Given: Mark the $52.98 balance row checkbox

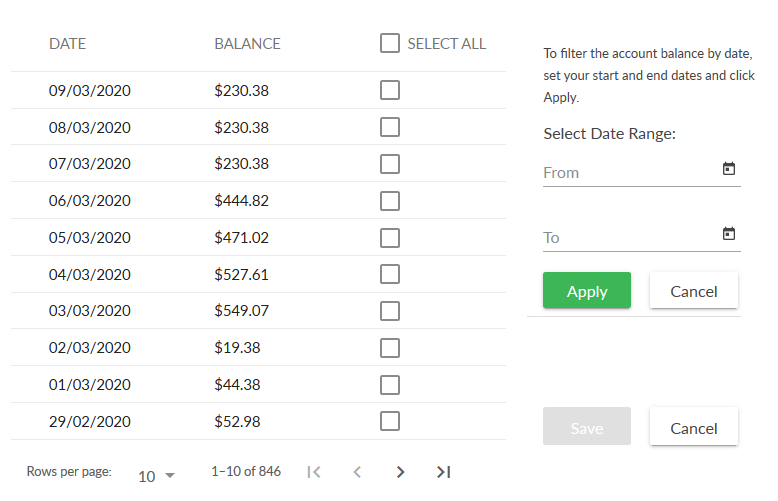Looking at the screenshot, I should tap(389, 421).
